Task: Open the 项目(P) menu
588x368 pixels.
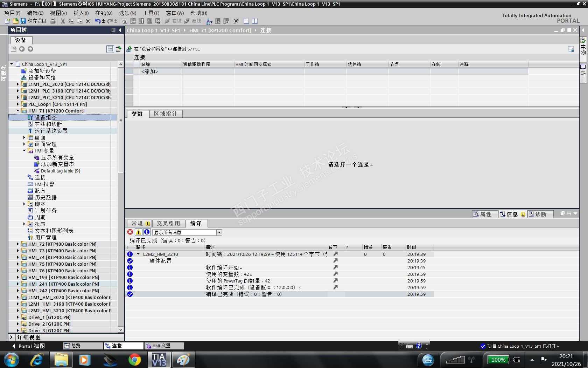Action: [x=12, y=13]
